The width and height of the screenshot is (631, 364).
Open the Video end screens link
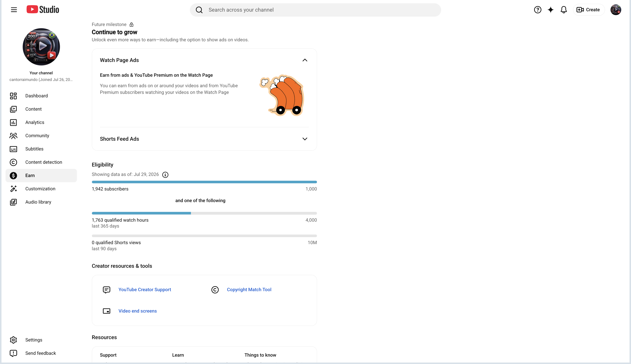(138, 311)
